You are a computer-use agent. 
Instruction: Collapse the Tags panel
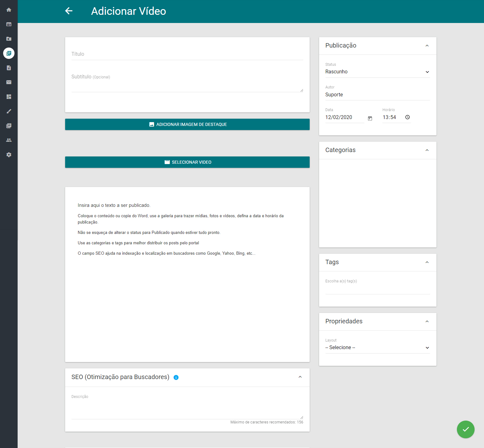[x=427, y=262]
